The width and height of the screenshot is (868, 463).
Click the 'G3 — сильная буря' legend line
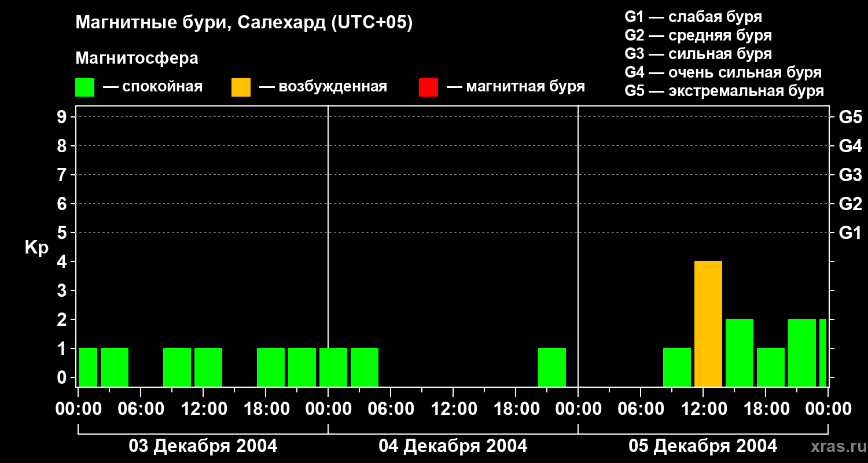pos(698,54)
